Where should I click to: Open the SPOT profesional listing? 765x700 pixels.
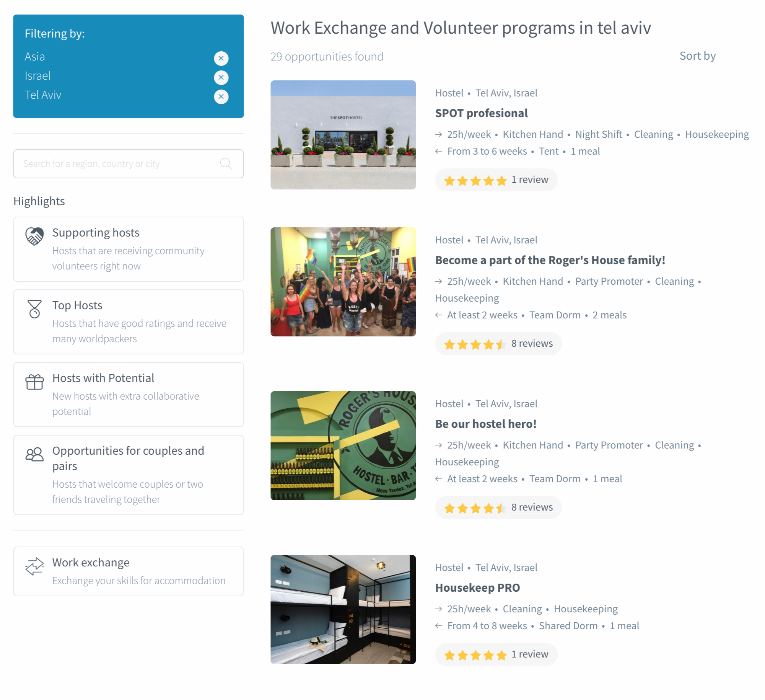[x=481, y=113]
